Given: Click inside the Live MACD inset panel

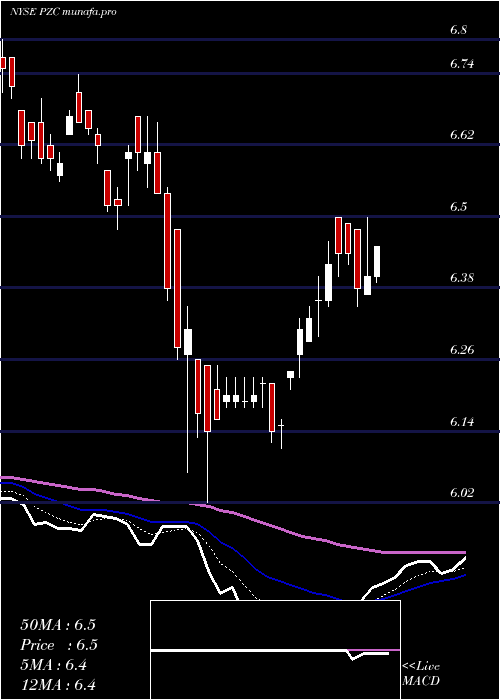Looking at the screenshot, I should [275, 650].
